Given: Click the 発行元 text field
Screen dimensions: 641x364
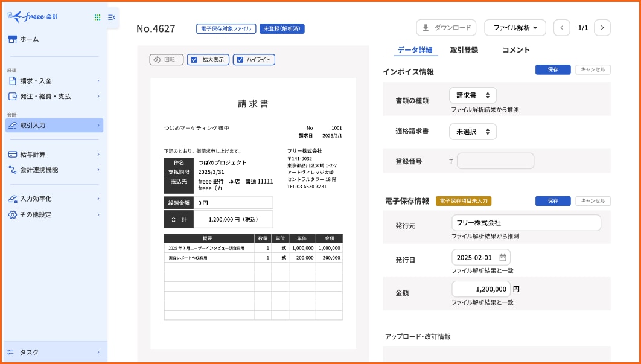Looking at the screenshot, I should pos(526,223).
